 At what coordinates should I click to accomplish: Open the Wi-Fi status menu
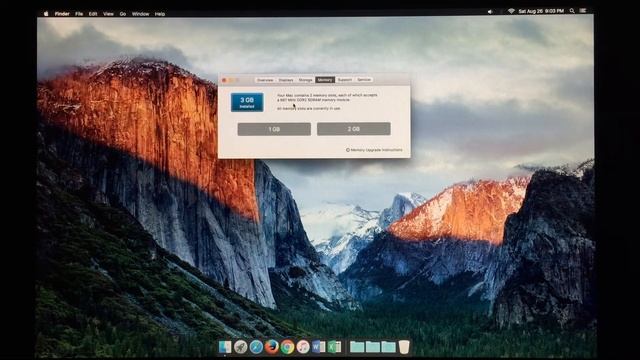[x=511, y=11]
